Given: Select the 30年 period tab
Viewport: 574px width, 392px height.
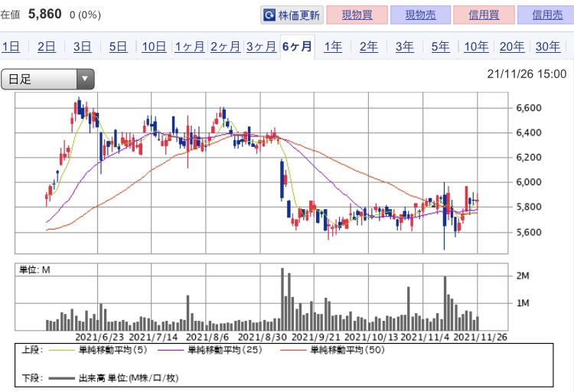Looking at the screenshot, I should tap(548, 47).
